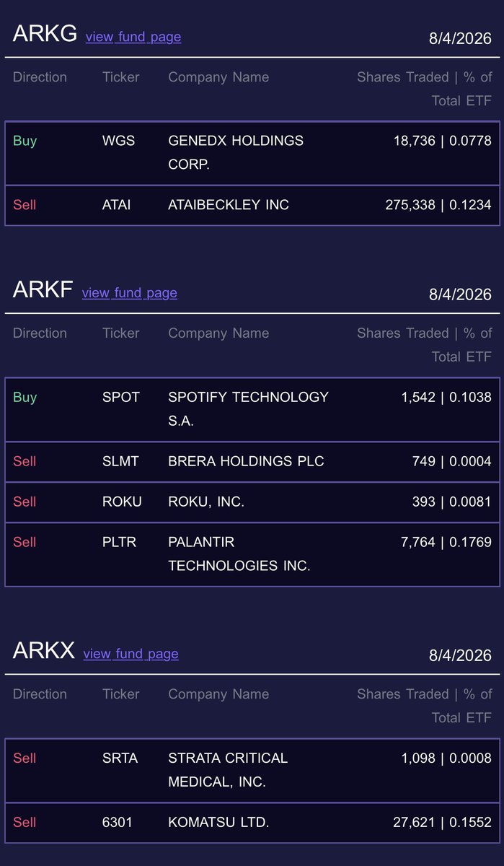Click the SLMT ticker in ARKF table
Image resolution: width=504 pixels, height=866 pixels.
coord(120,461)
